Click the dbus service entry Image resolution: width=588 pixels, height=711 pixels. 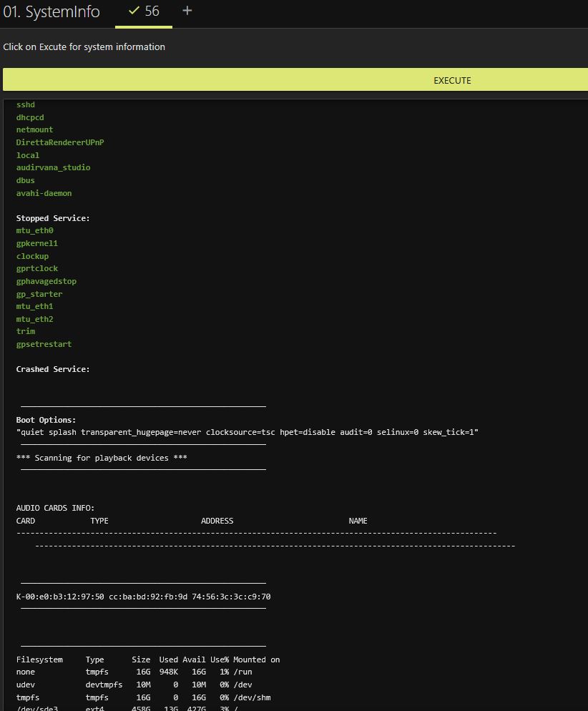click(25, 180)
